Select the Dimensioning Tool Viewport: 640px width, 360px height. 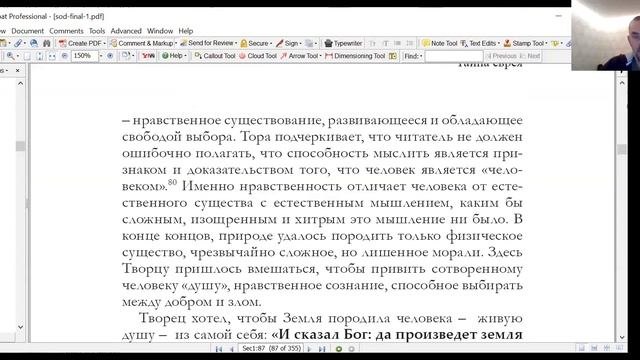(x=355, y=56)
